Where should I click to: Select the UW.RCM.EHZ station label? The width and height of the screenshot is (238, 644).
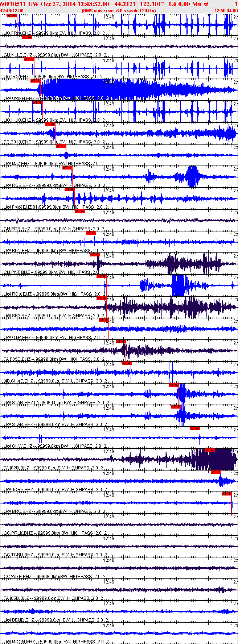(x=17, y=294)
